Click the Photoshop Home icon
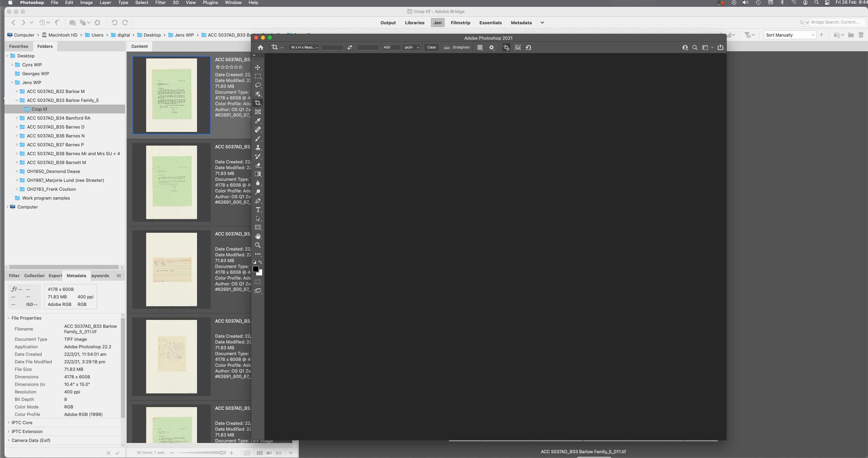 [x=261, y=48]
